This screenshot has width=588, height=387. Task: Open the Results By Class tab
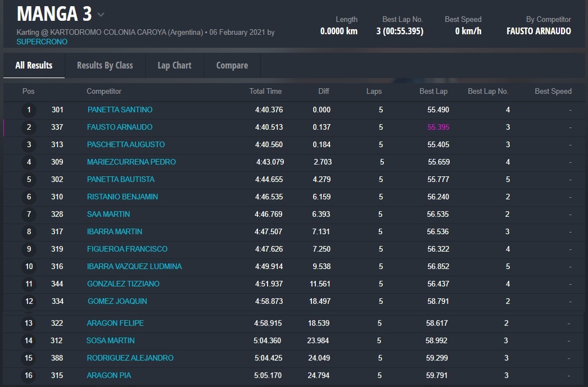tap(105, 65)
